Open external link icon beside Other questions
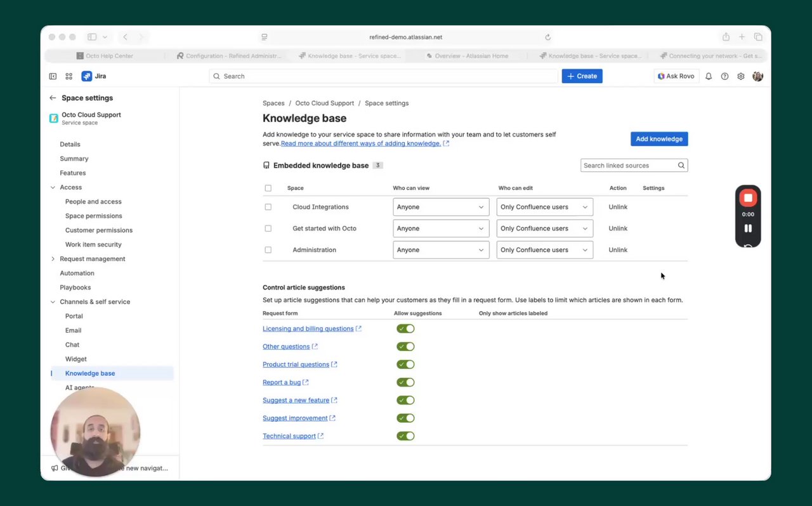 (315, 347)
